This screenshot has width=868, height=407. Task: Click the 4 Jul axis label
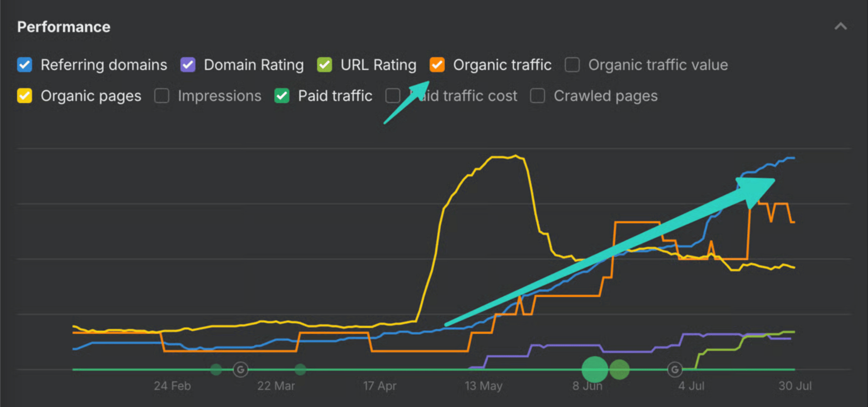click(691, 386)
